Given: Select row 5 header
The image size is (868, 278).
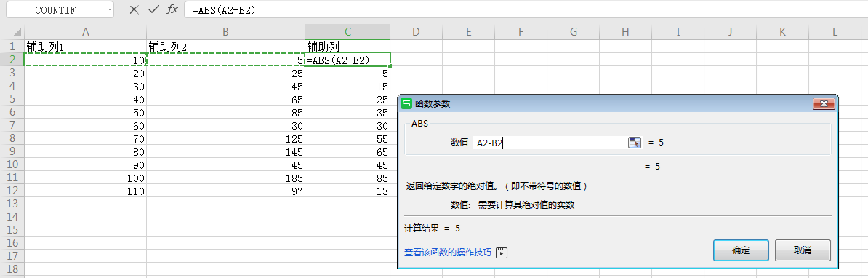Looking at the screenshot, I should point(12,99).
